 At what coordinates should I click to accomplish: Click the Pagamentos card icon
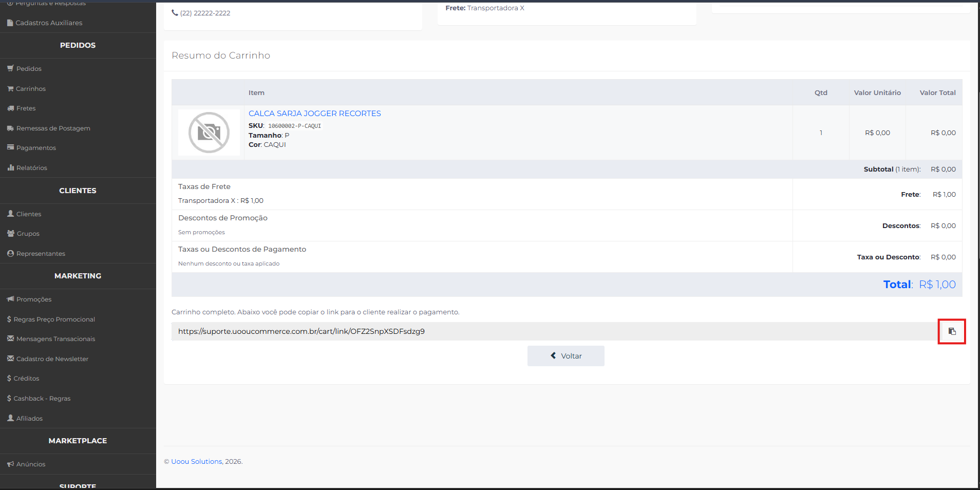coord(10,147)
